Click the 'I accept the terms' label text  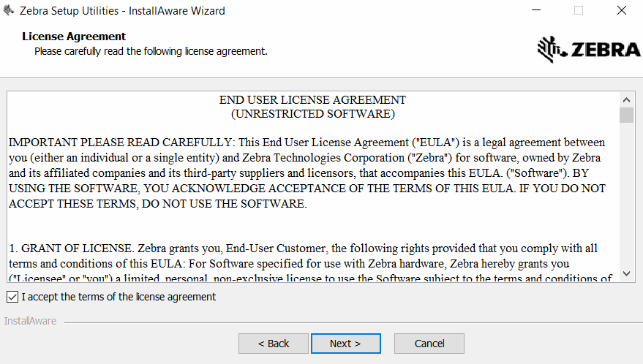(x=119, y=297)
